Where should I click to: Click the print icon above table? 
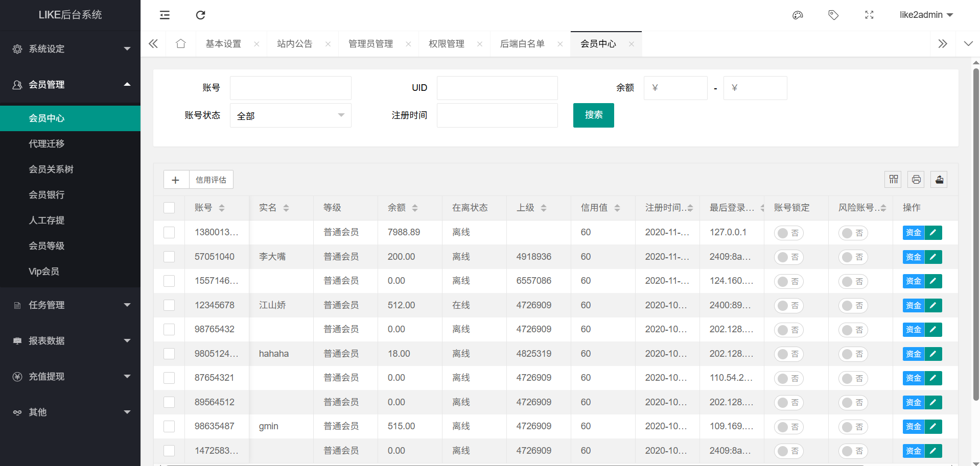pos(916,179)
